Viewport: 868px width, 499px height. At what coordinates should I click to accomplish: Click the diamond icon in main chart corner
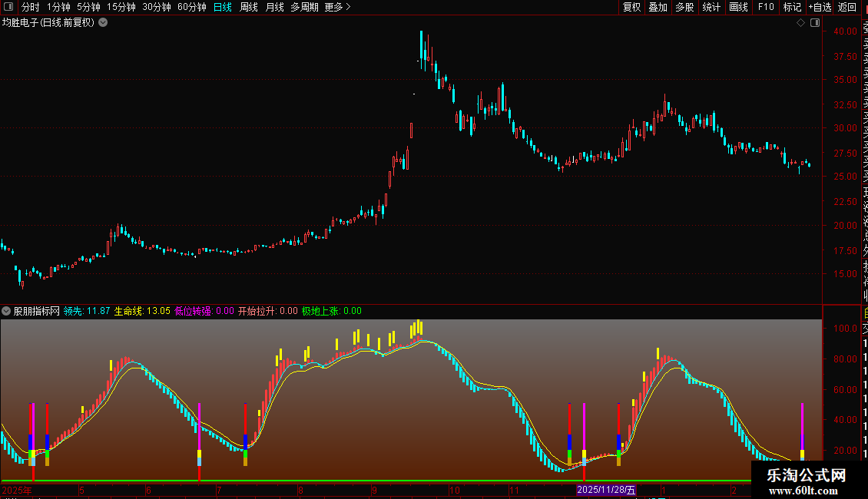point(800,23)
